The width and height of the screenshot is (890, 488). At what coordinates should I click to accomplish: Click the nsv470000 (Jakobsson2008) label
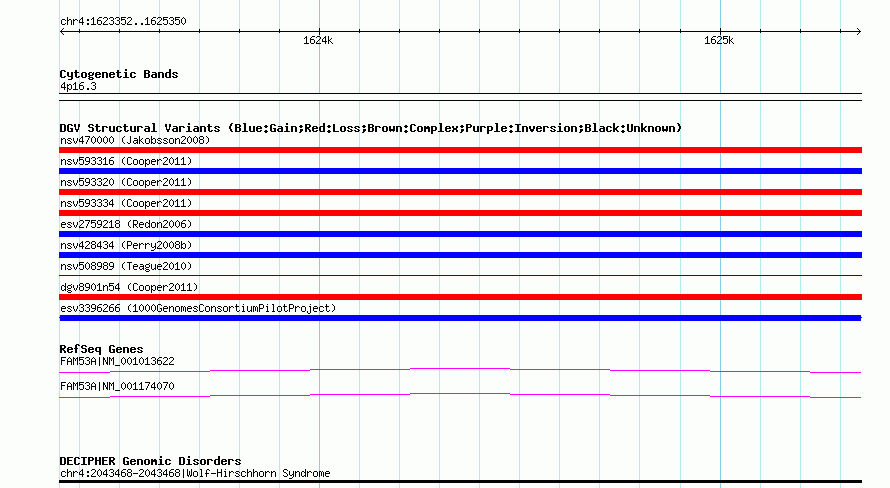coord(135,140)
